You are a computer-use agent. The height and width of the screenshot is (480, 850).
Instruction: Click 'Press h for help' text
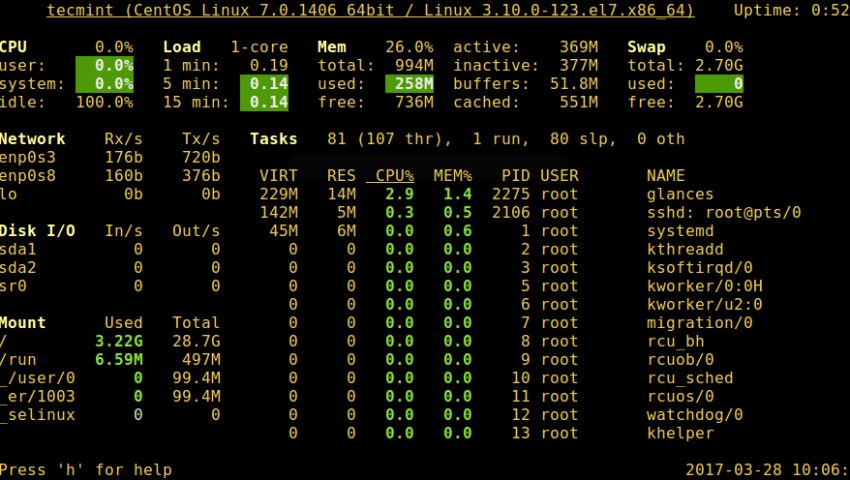click(86, 469)
